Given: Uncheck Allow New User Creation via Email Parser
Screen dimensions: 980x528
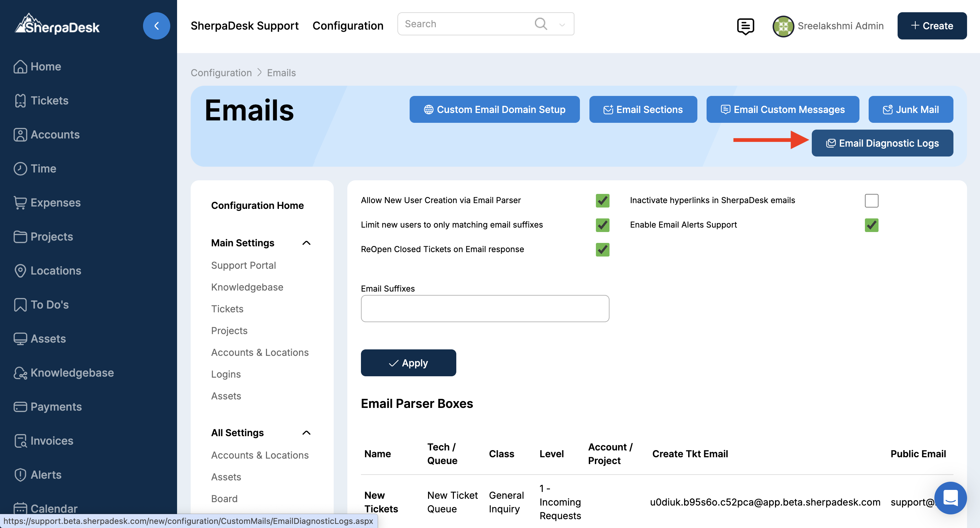Looking at the screenshot, I should (602, 200).
